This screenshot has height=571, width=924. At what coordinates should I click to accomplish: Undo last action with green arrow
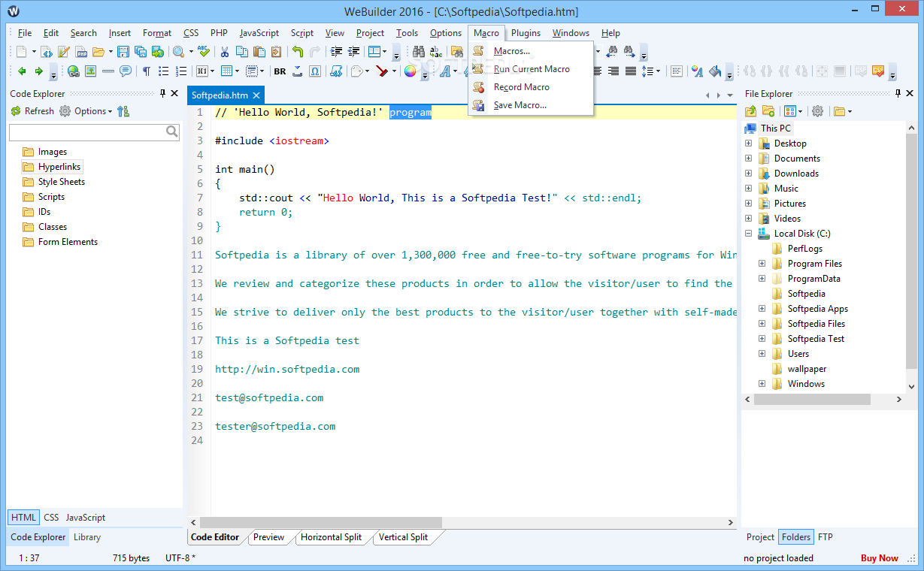(298, 52)
